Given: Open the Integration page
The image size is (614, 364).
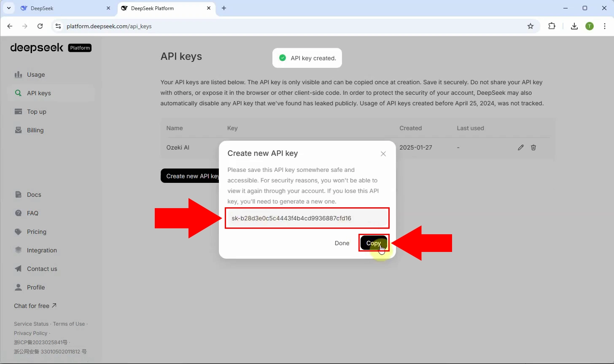Looking at the screenshot, I should point(51,250).
